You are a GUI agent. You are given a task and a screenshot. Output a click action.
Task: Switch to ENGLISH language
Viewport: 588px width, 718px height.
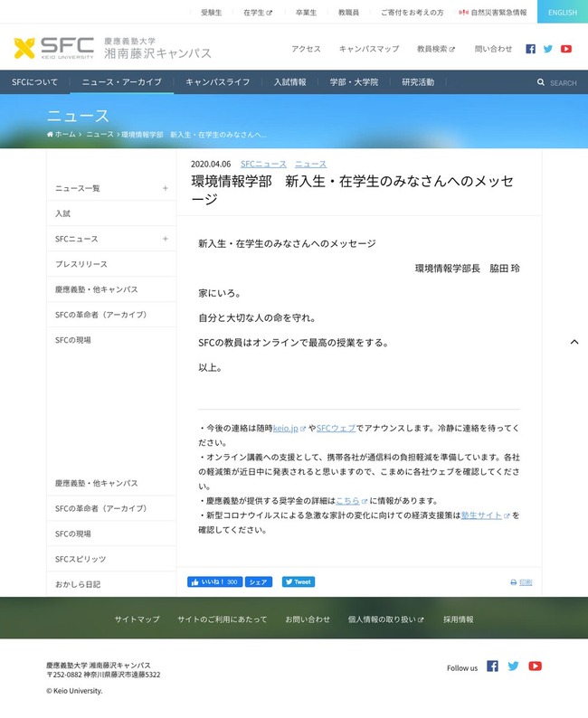coord(563,12)
